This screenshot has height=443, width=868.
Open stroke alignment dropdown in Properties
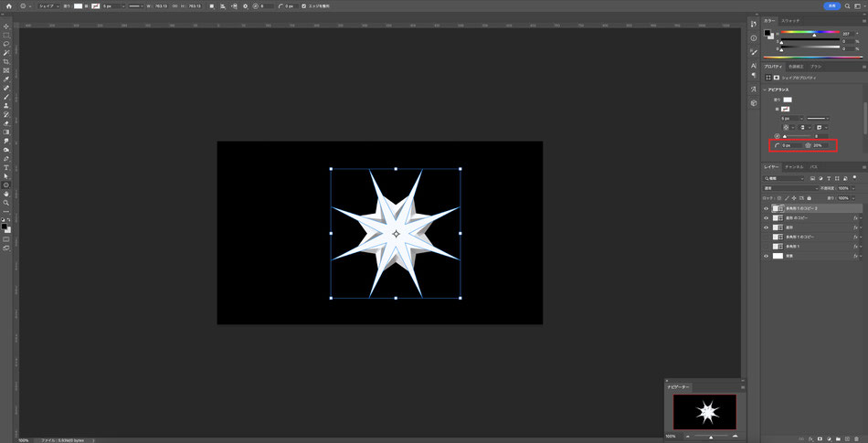[x=790, y=127]
